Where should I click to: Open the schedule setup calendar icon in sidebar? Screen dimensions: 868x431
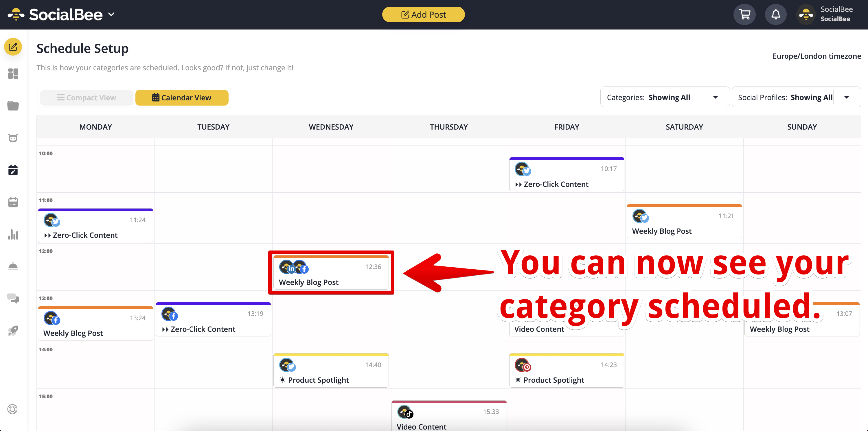pos(13,170)
